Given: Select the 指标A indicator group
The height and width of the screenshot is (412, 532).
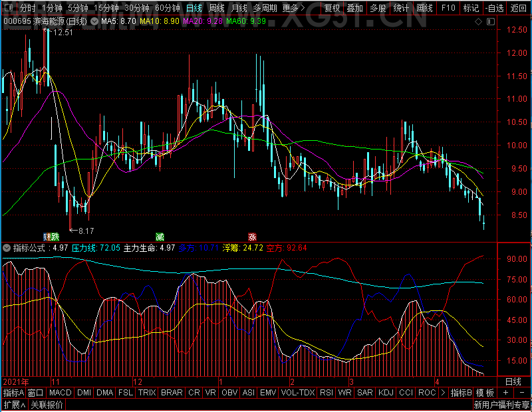Looking at the screenshot, I should point(13,393).
